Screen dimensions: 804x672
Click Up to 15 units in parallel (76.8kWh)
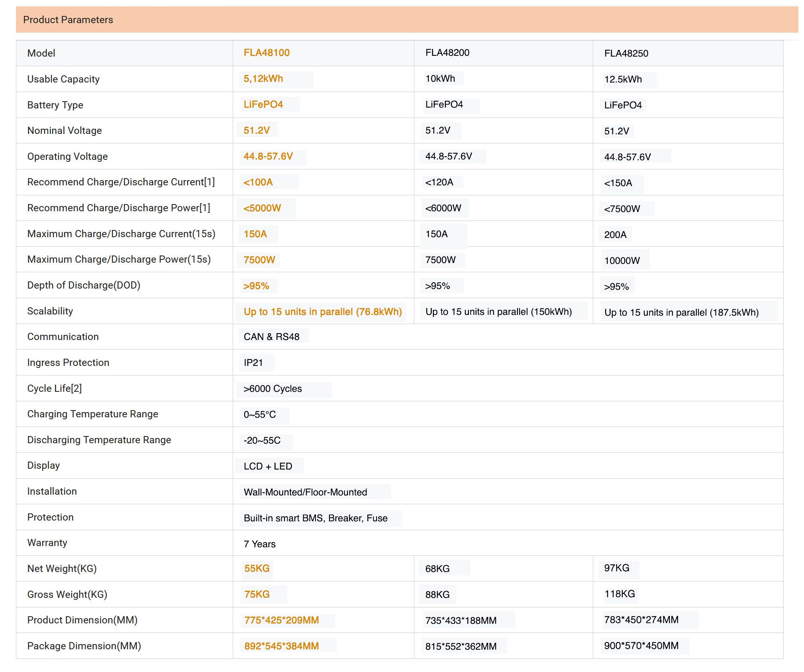click(323, 312)
